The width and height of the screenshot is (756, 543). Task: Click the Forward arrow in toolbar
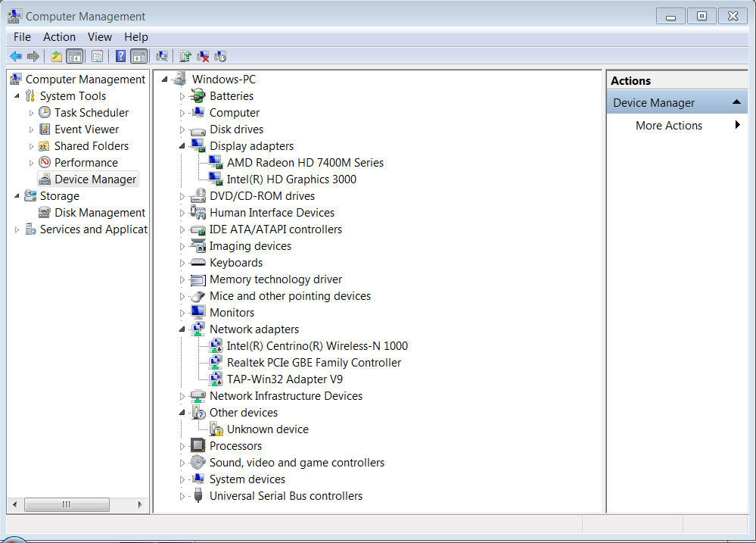[33, 57]
